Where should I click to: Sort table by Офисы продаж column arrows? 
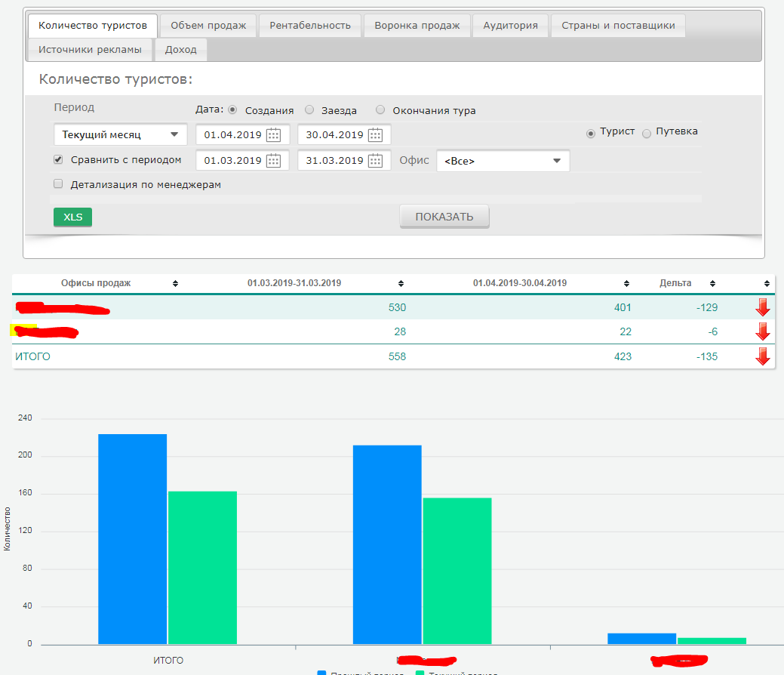[x=176, y=284]
